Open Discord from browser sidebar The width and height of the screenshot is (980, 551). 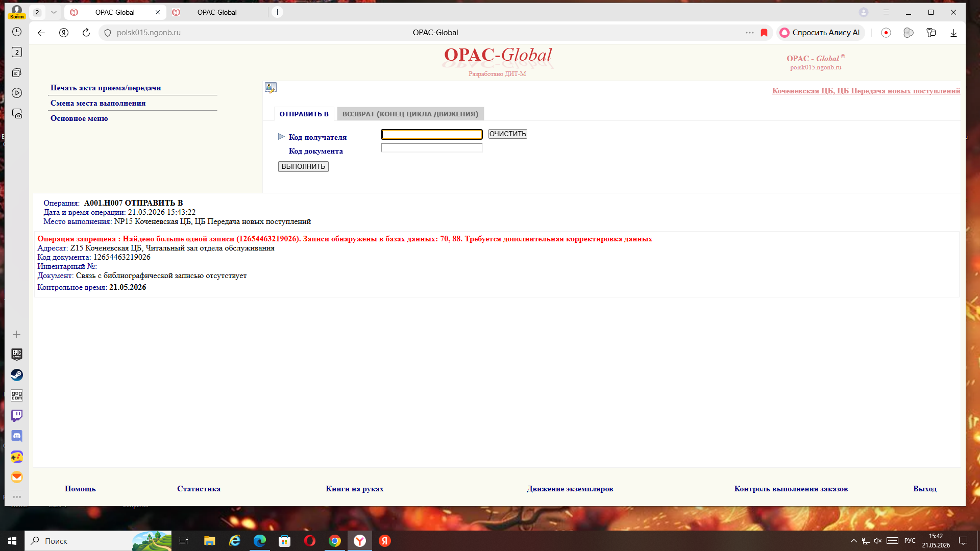pos(17,436)
